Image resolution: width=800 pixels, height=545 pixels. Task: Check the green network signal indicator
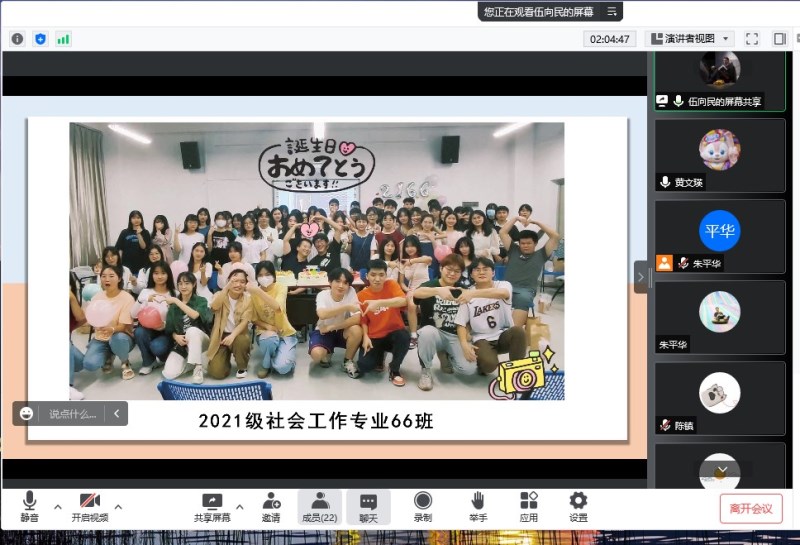click(x=63, y=39)
